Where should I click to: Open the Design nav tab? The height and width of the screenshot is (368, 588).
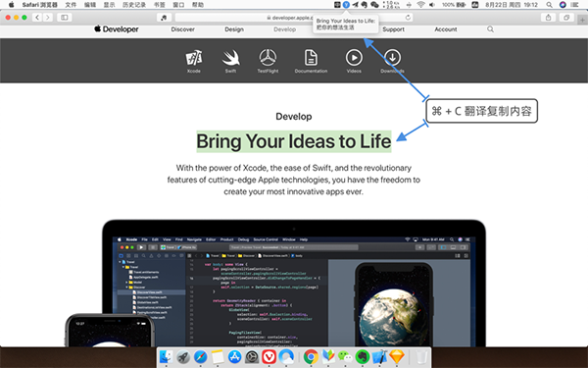[x=234, y=29]
